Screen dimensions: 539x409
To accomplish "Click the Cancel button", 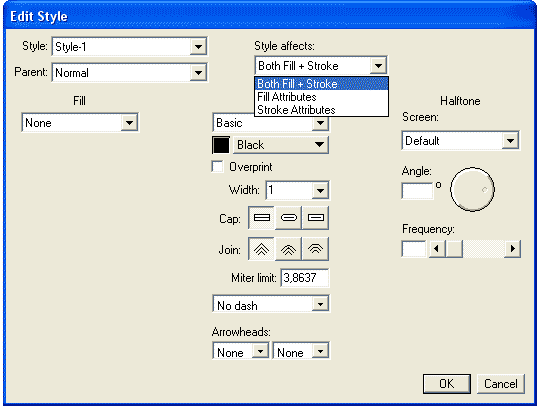I will [x=500, y=384].
